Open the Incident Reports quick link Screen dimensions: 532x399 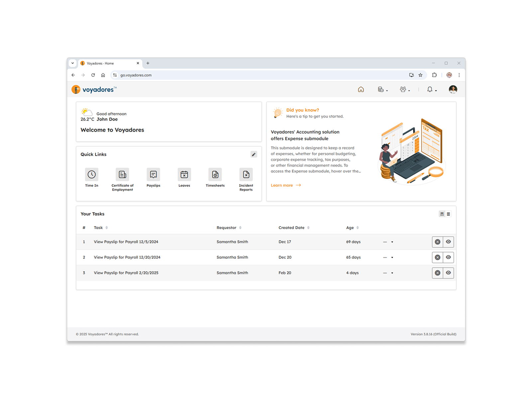click(246, 180)
